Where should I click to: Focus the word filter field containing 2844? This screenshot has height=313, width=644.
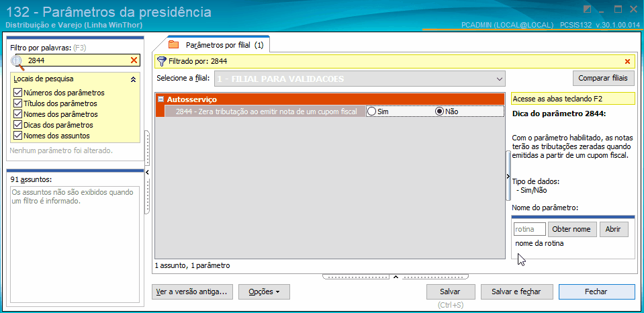[x=78, y=60]
